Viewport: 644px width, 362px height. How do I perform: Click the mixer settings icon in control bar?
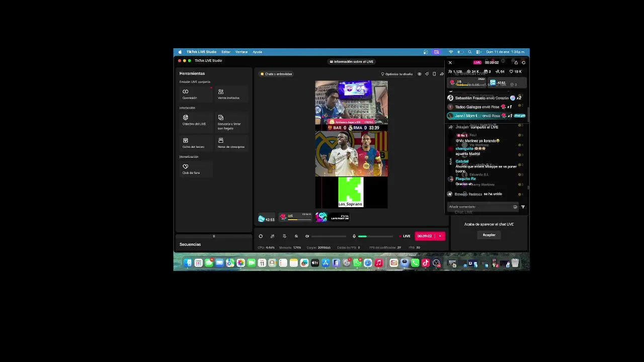(296, 236)
